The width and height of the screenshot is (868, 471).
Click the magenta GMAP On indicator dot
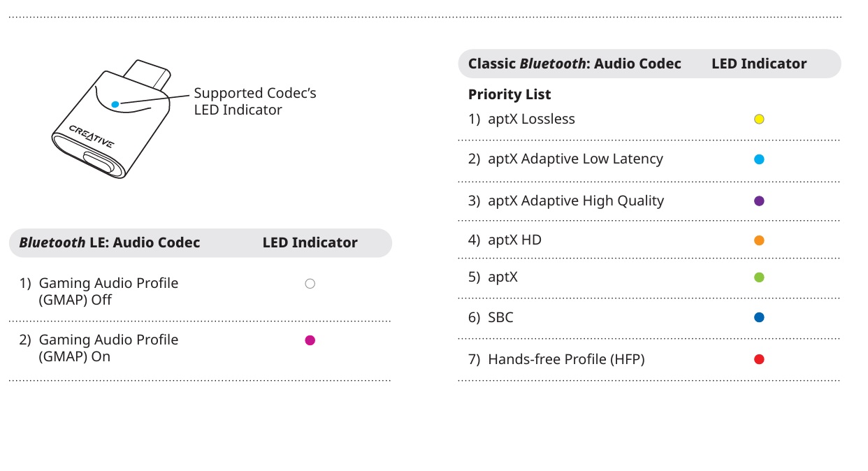(310, 340)
